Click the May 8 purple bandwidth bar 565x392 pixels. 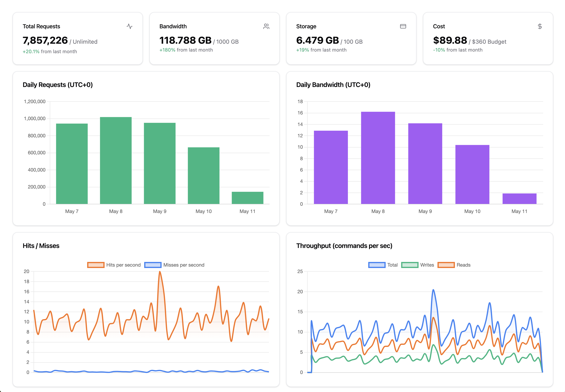(x=378, y=158)
